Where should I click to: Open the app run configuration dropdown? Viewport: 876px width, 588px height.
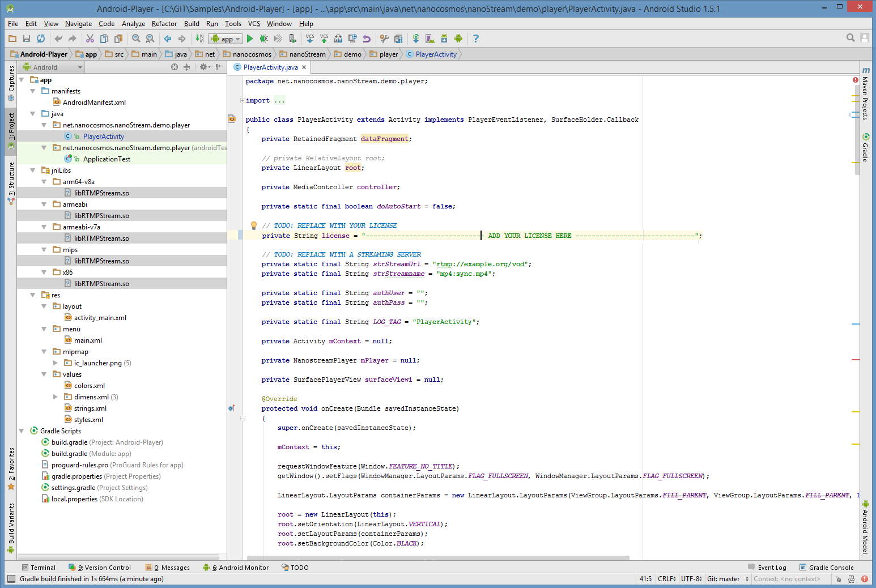(226, 39)
